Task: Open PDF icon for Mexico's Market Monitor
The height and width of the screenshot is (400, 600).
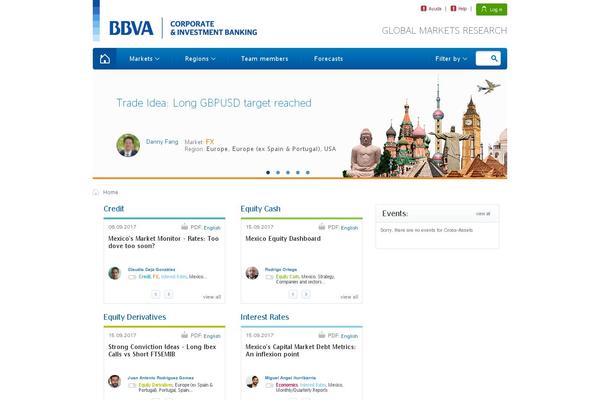Action: pyautogui.click(x=184, y=227)
